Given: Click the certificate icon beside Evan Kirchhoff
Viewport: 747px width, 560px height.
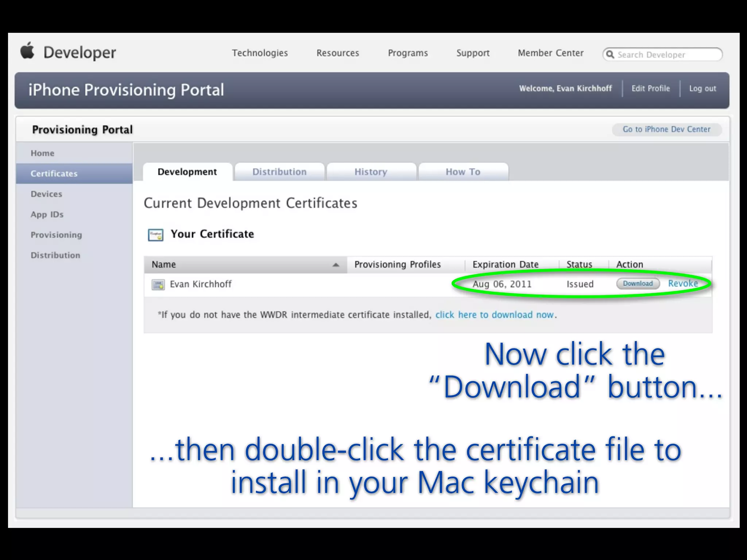Looking at the screenshot, I should [x=158, y=284].
